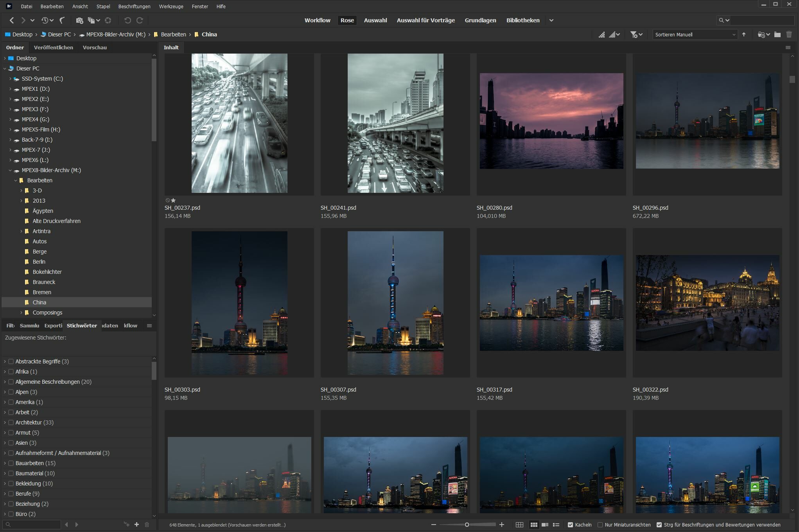Check the Architektur keyword checkbox
Image resolution: width=799 pixels, height=532 pixels.
point(11,422)
